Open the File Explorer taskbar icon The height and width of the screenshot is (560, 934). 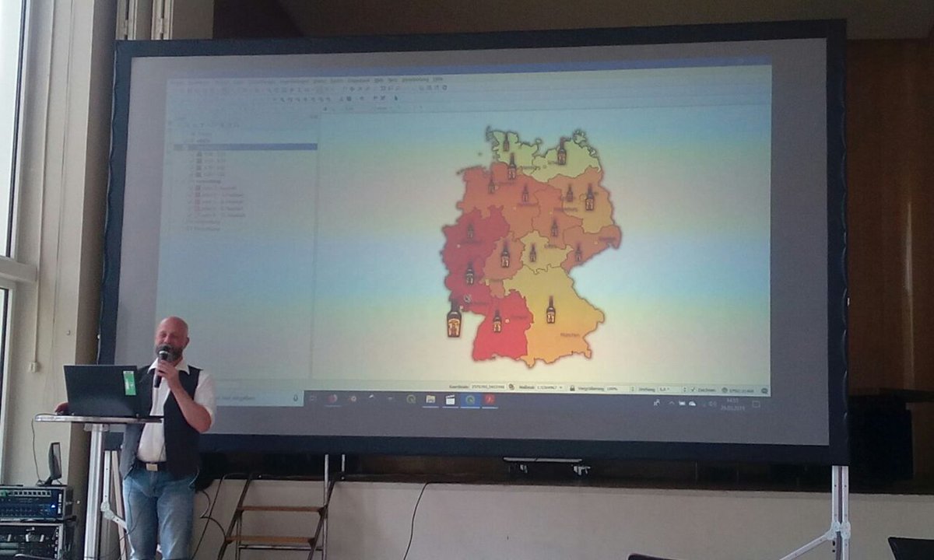point(430,399)
